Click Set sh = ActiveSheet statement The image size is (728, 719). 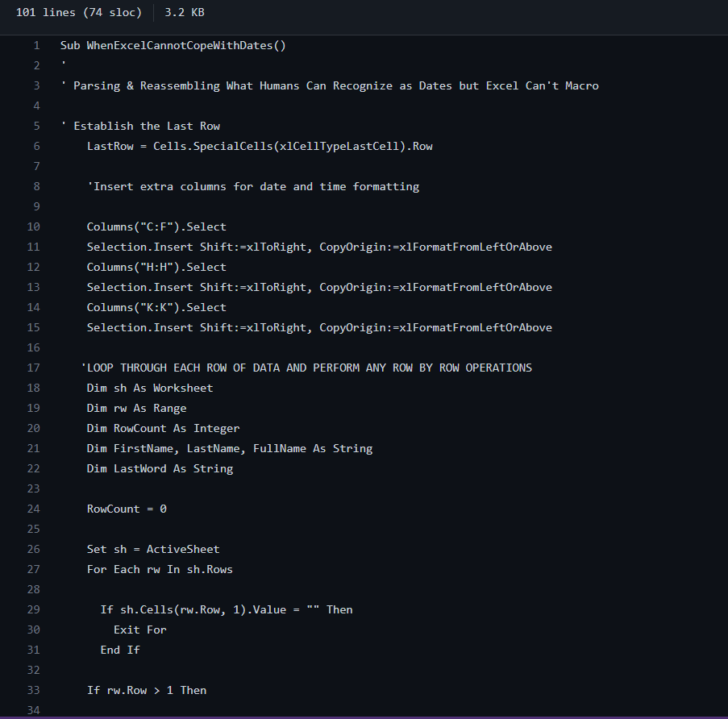pyautogui.click(x=153, y=549)
